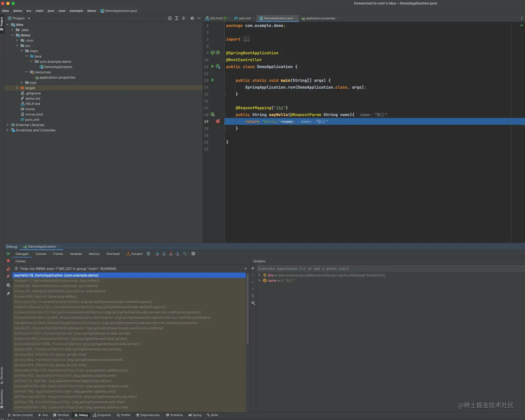Click the Step Into icon

point(164,254)
